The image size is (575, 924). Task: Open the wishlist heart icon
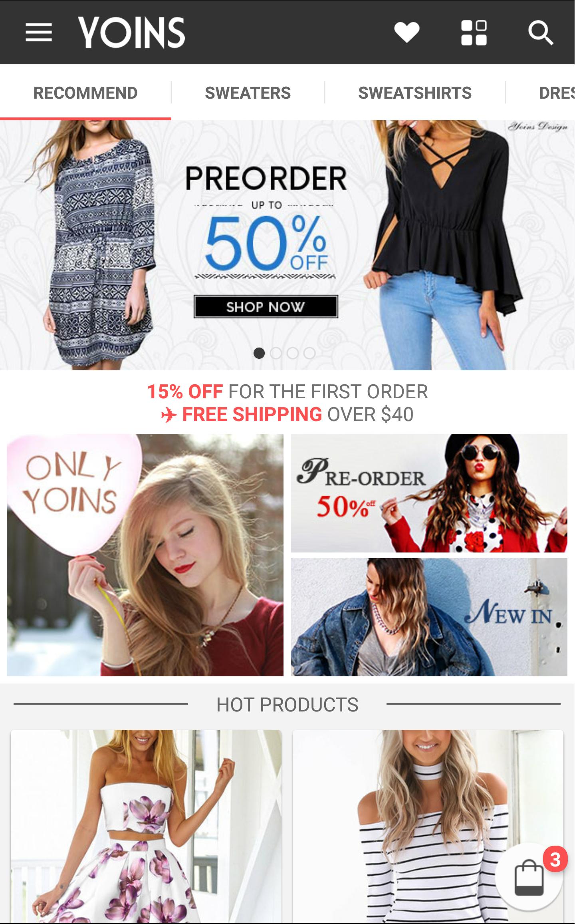tap(406, 32)
